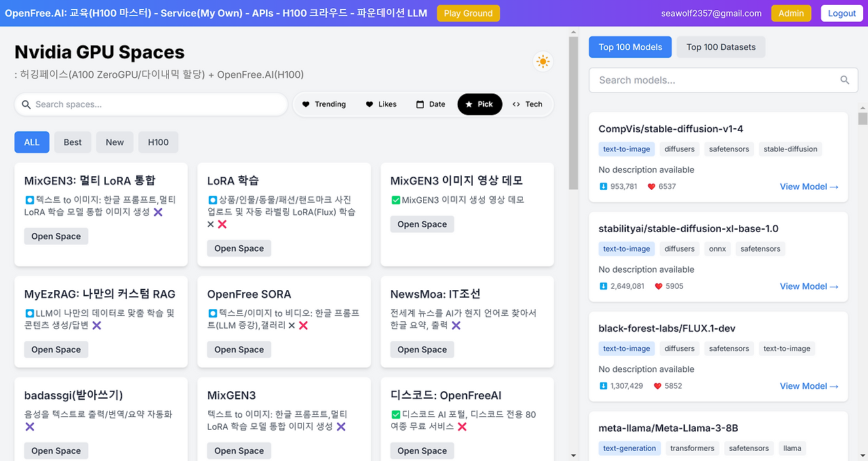Viewport: 868px width, 461px height.
Task: Click the Search spaces input field
Action: 151,104
